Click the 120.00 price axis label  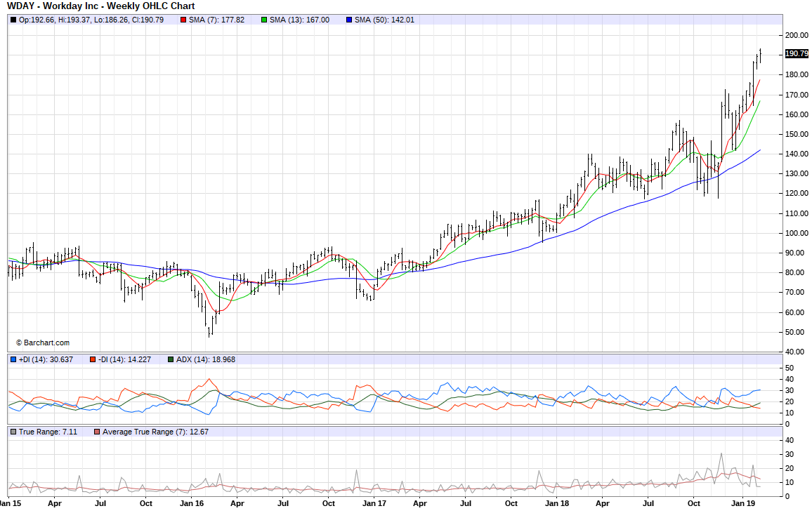point(797,194)
